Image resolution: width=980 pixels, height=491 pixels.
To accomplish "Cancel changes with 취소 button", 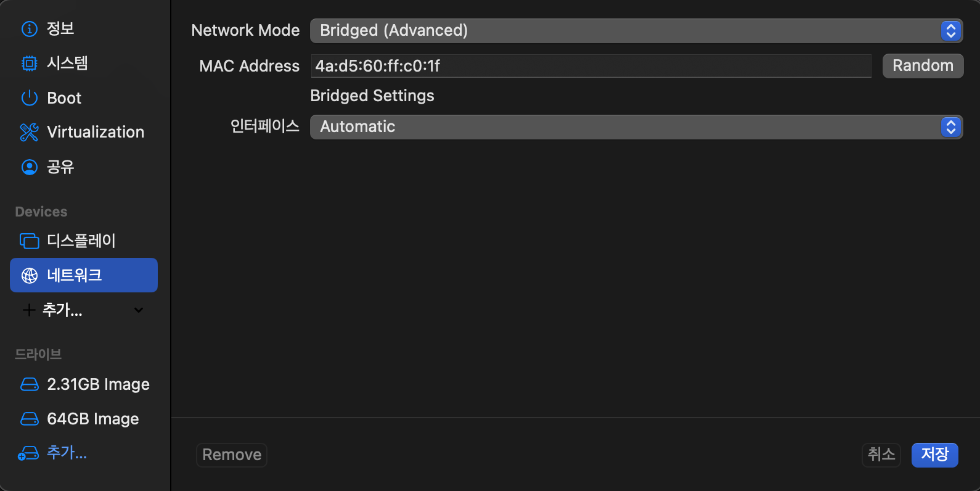I will pyautogui.click(x=881, y=455).
